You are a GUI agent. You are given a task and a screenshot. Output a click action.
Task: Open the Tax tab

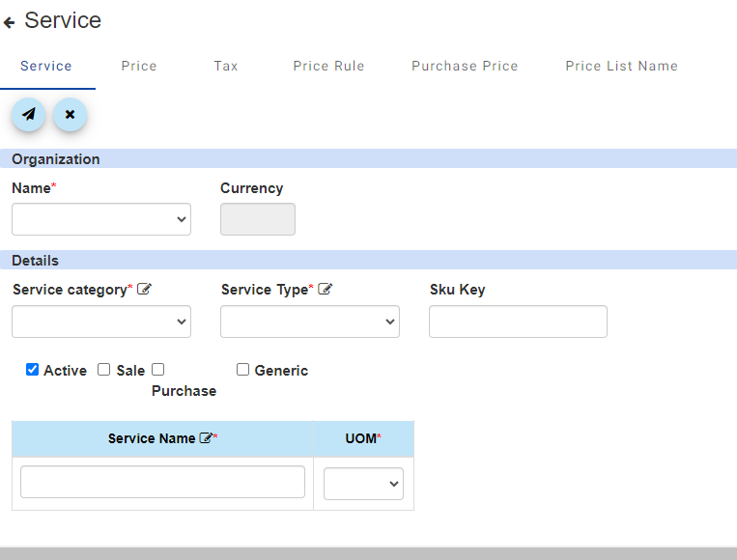click(x=226, y=66)
